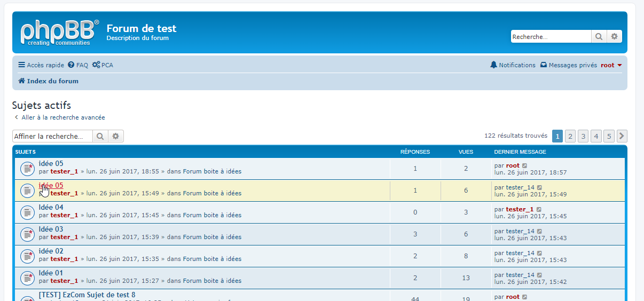This screenshot has width=644, height=301.
Task: Open the root user dropdown
Action: (x=611, y=65)
